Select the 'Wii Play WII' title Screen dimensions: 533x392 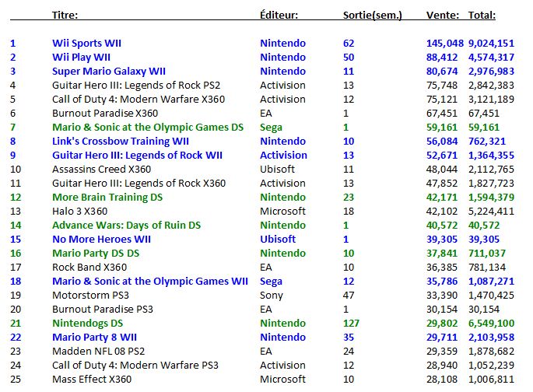click(x=81, y=58)
